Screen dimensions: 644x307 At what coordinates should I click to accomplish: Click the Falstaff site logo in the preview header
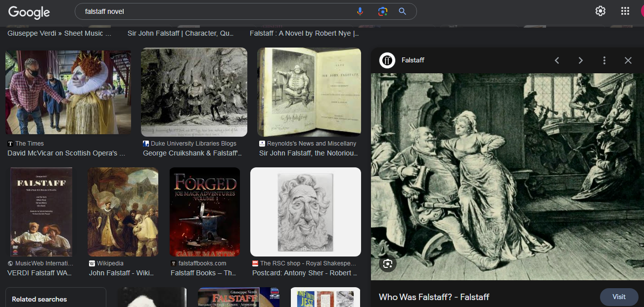pos(387,60)
